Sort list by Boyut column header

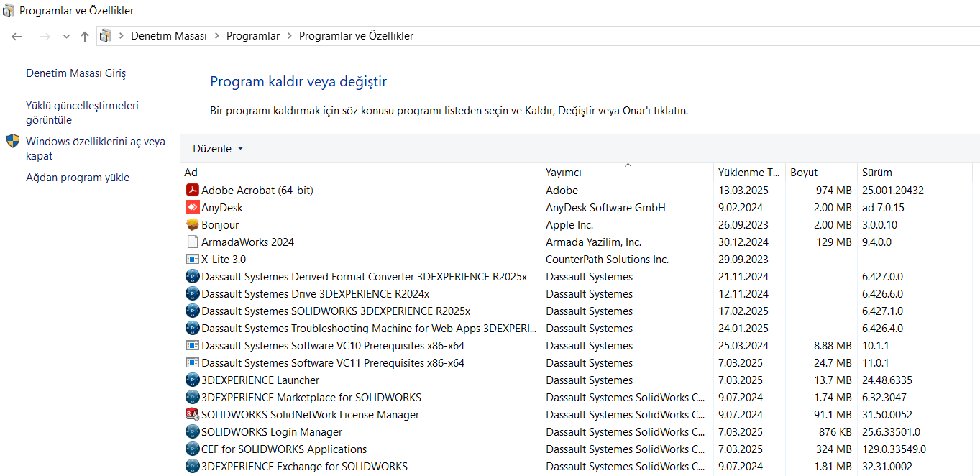[821, 173]
